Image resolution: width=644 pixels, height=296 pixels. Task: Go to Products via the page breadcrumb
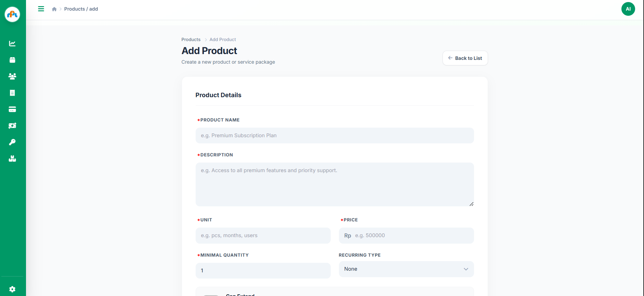coord(191,40)
